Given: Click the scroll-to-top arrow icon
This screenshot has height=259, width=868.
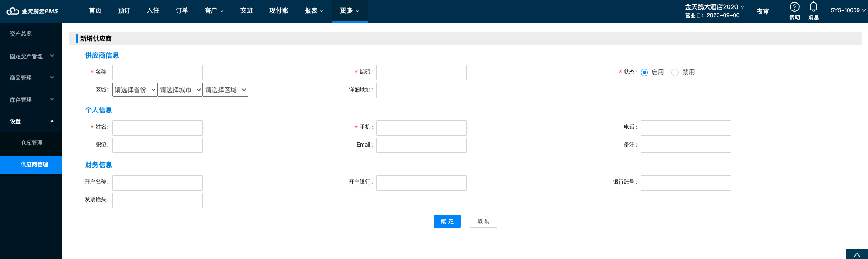Looking at the screenshot, I should pyautogui.click(x=857, y=255).
